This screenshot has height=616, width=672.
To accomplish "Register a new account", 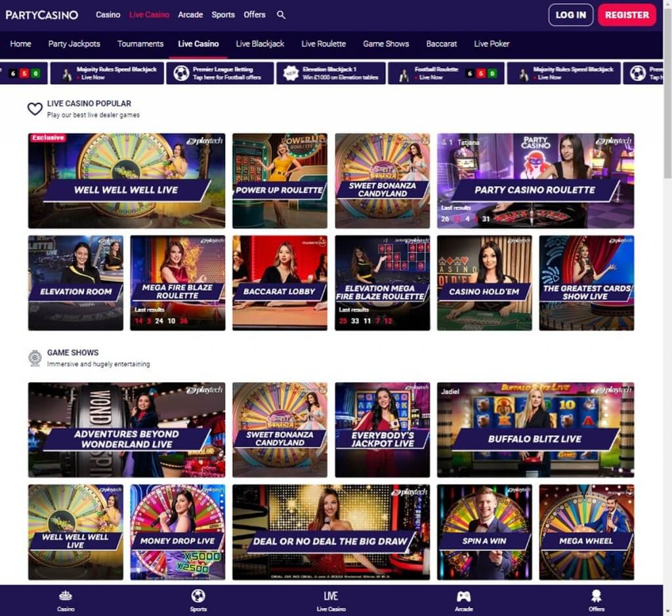I will pyautogui.click(x=627, y=15).
